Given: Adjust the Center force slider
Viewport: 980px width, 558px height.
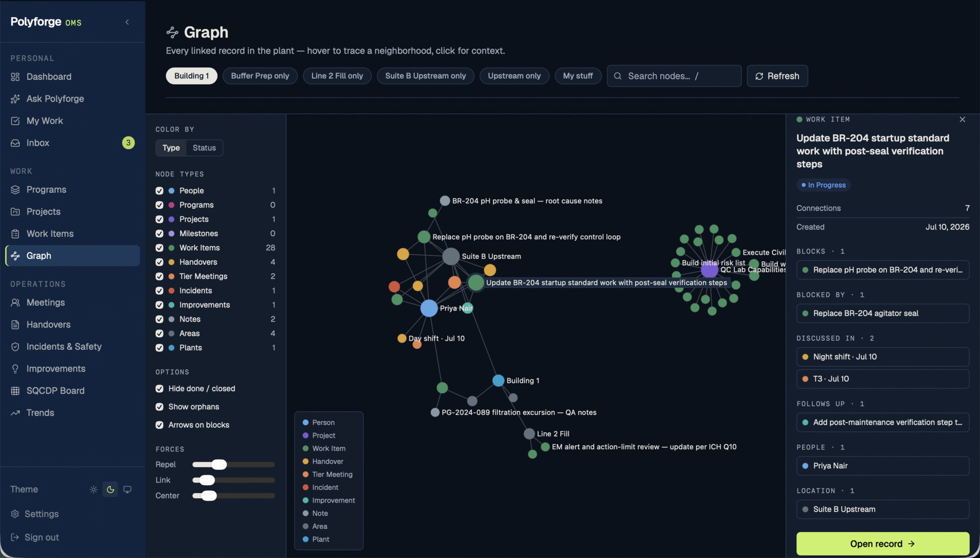Looking at the screenshot, I should point(209,496).
